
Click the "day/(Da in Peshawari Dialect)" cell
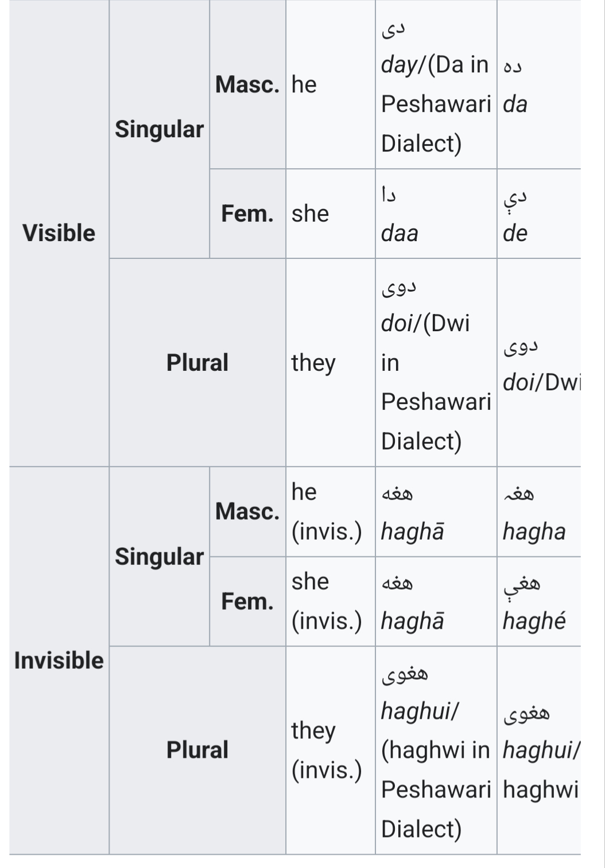pos(436,84)
